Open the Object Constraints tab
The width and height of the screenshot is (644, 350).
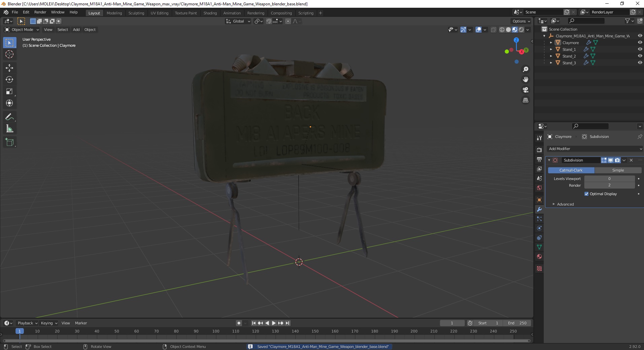pyautogui.click(x=539, y=238)
